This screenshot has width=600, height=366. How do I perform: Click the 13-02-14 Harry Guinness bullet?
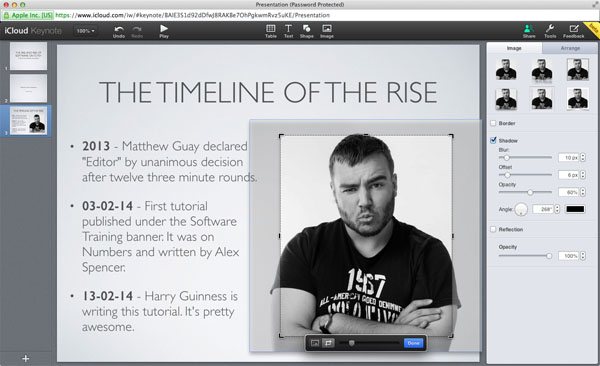tap(160, 311)
